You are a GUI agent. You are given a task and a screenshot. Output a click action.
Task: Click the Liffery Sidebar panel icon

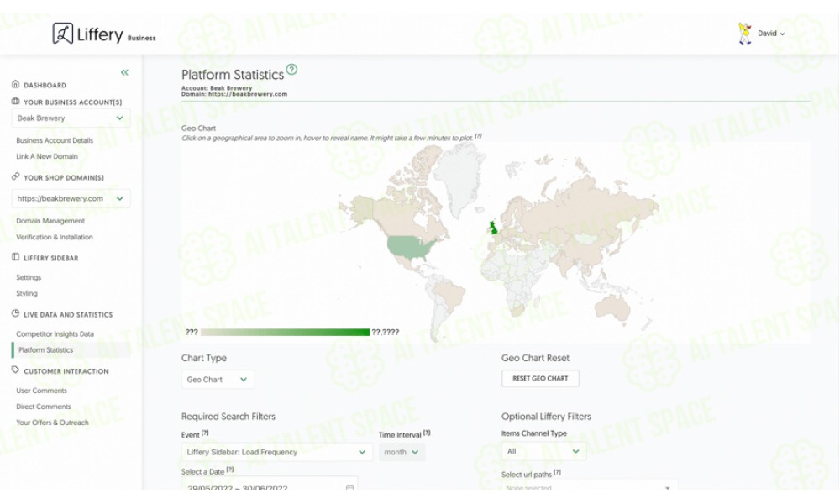(x=15, y=257)
